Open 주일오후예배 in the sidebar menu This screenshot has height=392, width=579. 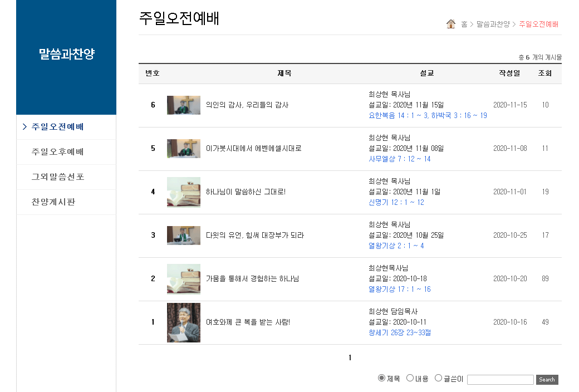57,152
